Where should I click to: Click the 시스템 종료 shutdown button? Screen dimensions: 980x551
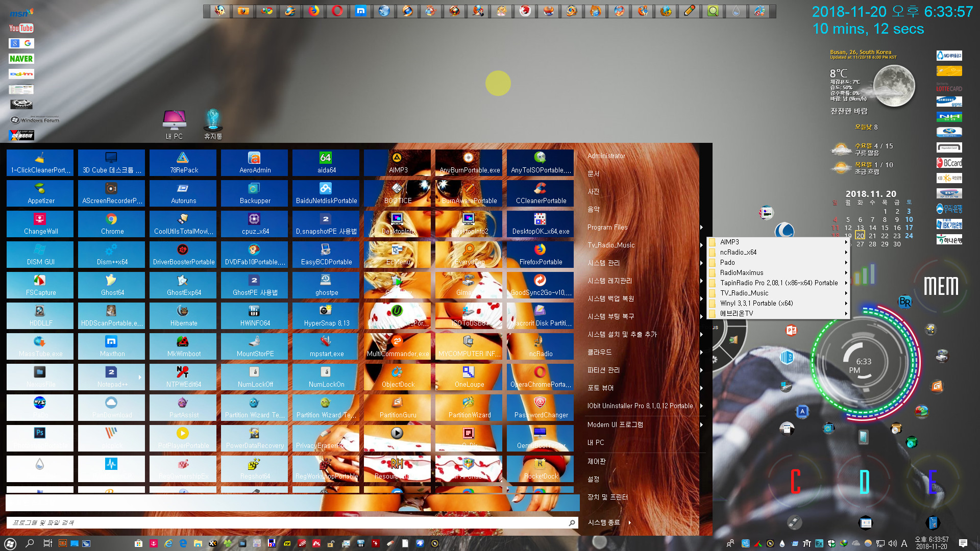603,522
